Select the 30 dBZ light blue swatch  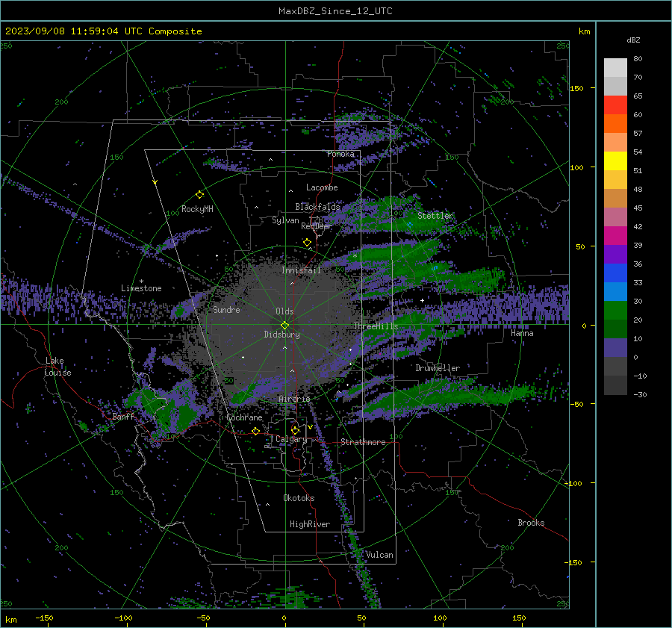pos(615,291)
